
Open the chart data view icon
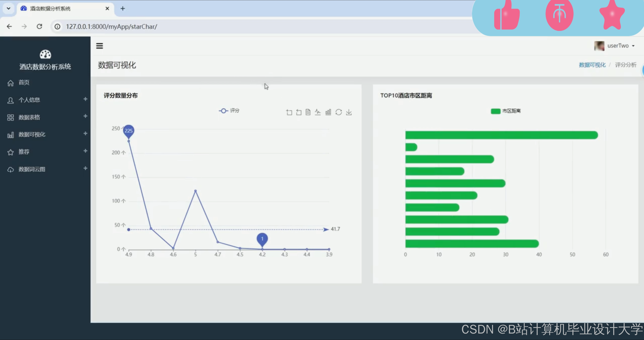coord(308,112)
